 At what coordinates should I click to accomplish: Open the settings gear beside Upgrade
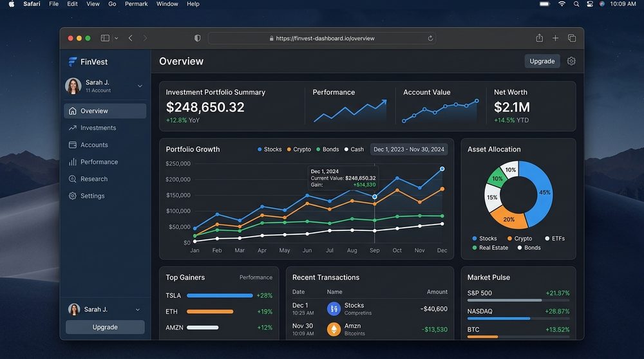point(571,61)
